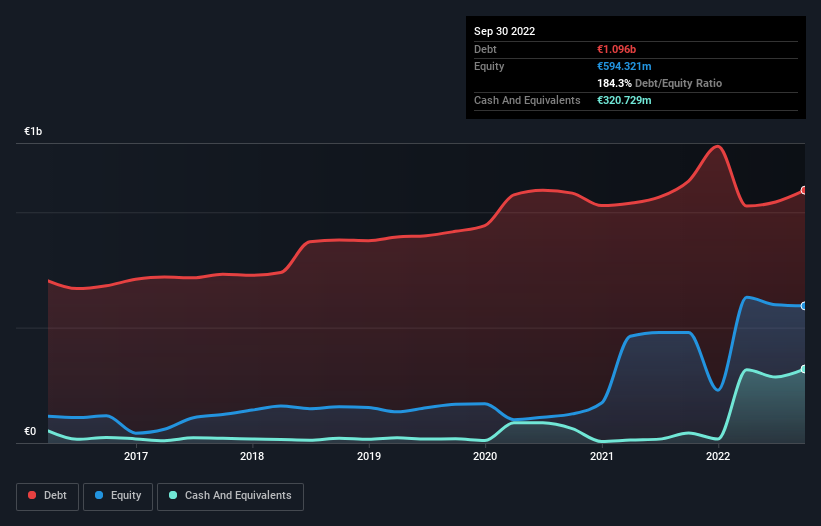Click the teal Cash legend dot
Screen dimensions: 821x526
(173, 495)
